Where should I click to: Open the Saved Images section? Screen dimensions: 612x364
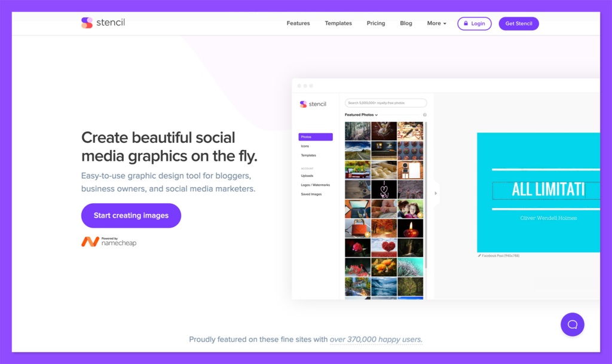[x=313, y=194]
